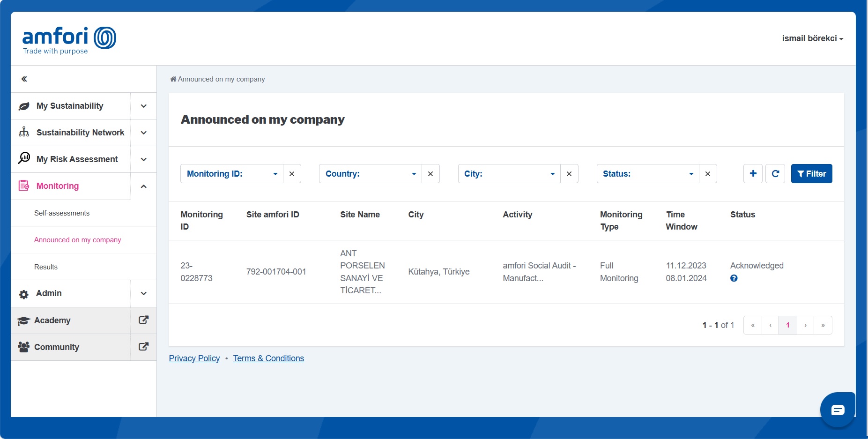
Task: Select Announced on my company menu item
Action: pos(78,240)
